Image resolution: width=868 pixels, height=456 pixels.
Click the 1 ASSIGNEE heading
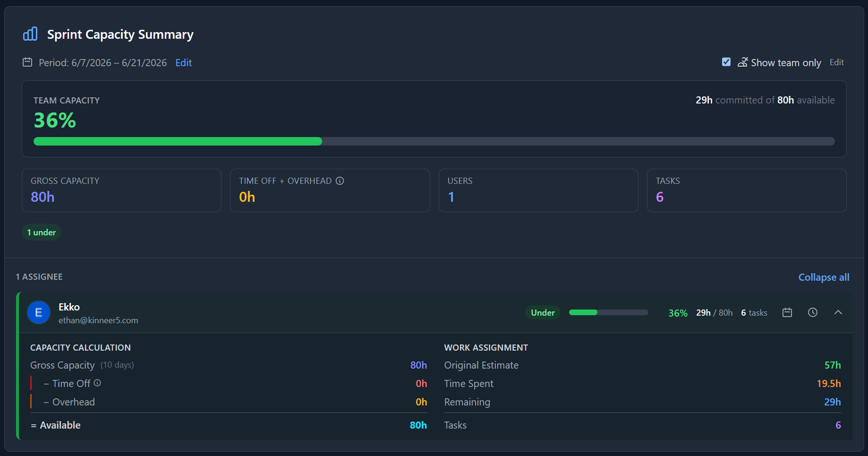[x=39, y=277]
